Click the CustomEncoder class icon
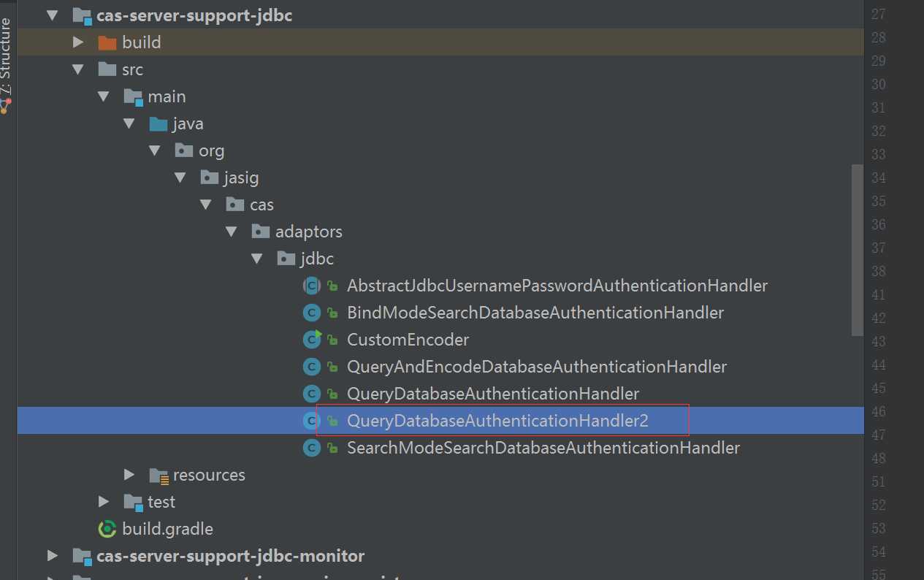 [312, 340]
